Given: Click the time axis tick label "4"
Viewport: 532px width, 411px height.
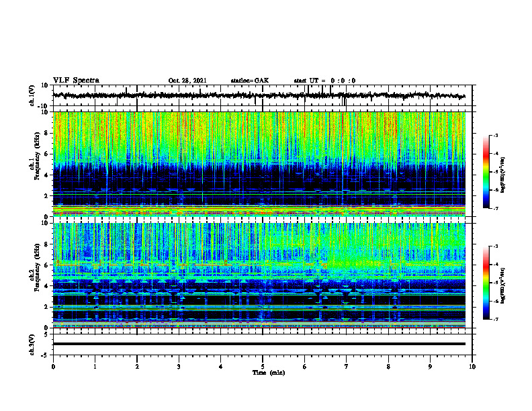Looking at the screenshot, I should click(x=221, y=367).
